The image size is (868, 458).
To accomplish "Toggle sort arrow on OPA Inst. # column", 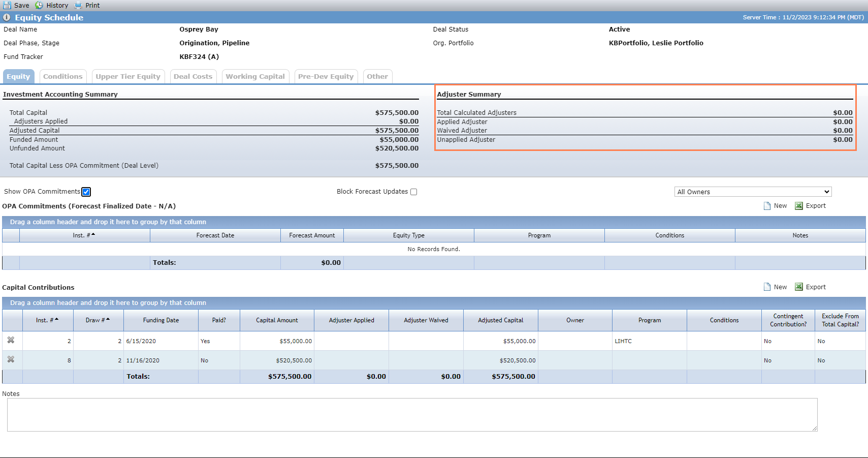I will 93,234.
